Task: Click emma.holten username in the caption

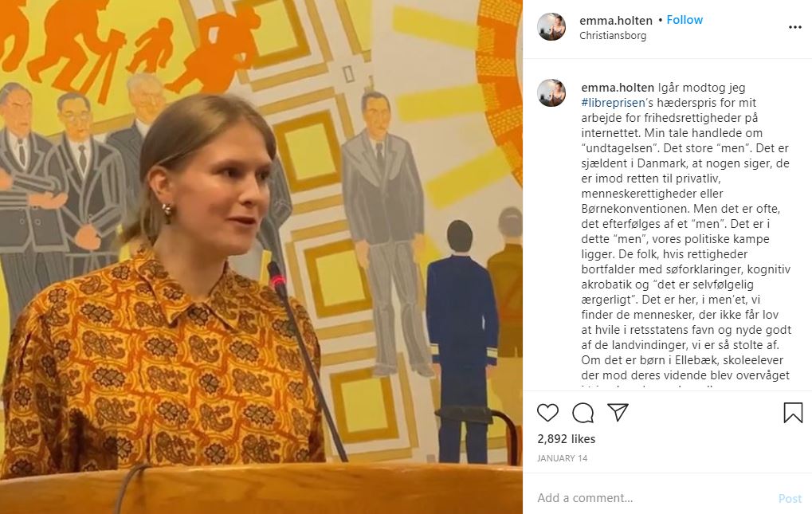Action: (x=618, y=88)
